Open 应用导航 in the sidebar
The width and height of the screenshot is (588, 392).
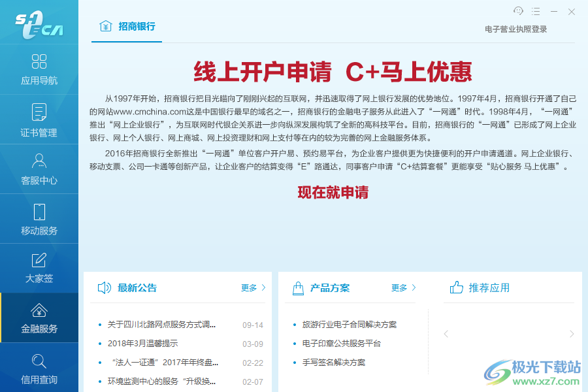39,69
